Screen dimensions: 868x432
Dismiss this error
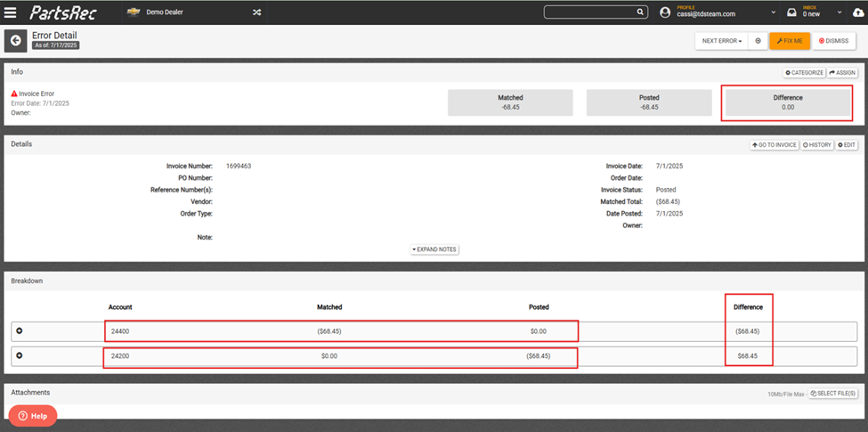click(x=833, y=41)
